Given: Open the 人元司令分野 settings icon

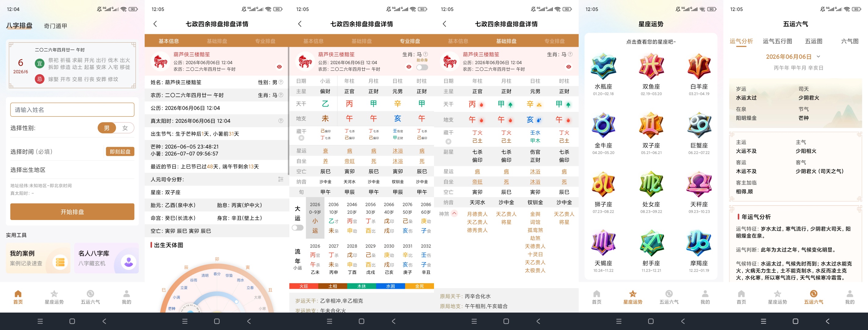Looking at the screenshot, I should click(281, 179).
